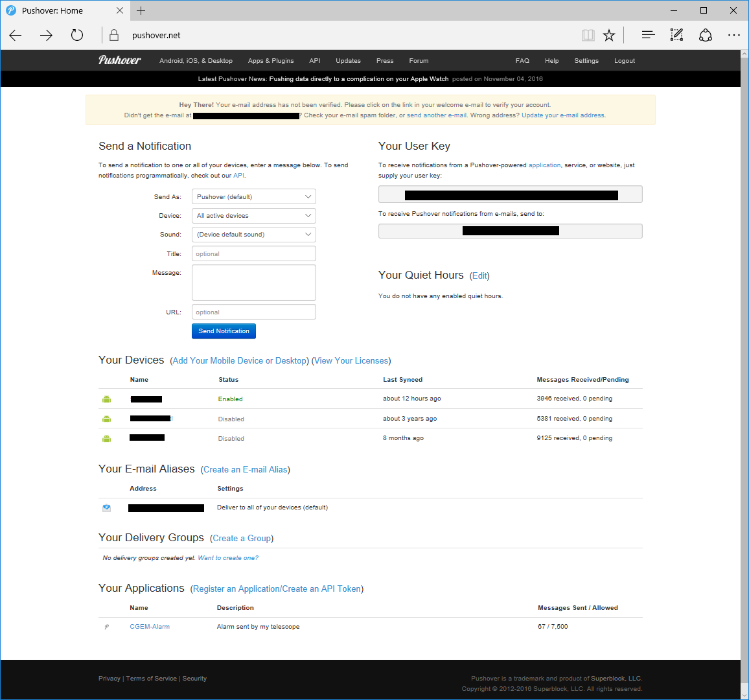
Task: Open FAQ in navigation bar
Action: (522, 61)
